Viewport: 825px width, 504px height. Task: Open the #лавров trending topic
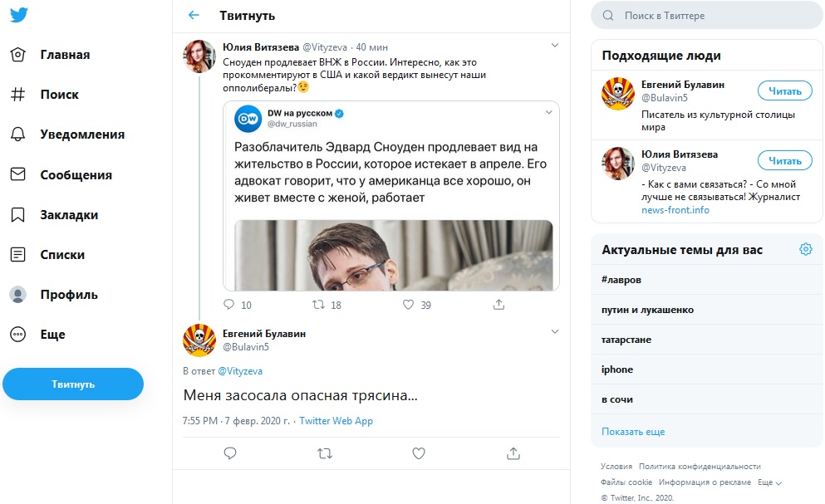[x=621, y=280]
